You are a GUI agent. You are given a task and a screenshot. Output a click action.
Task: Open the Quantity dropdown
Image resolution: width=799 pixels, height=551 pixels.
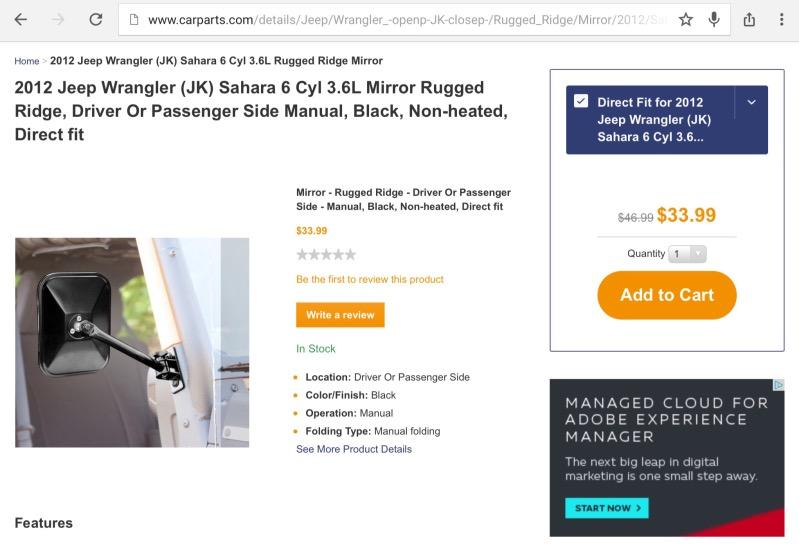click(x=688, y=254)
